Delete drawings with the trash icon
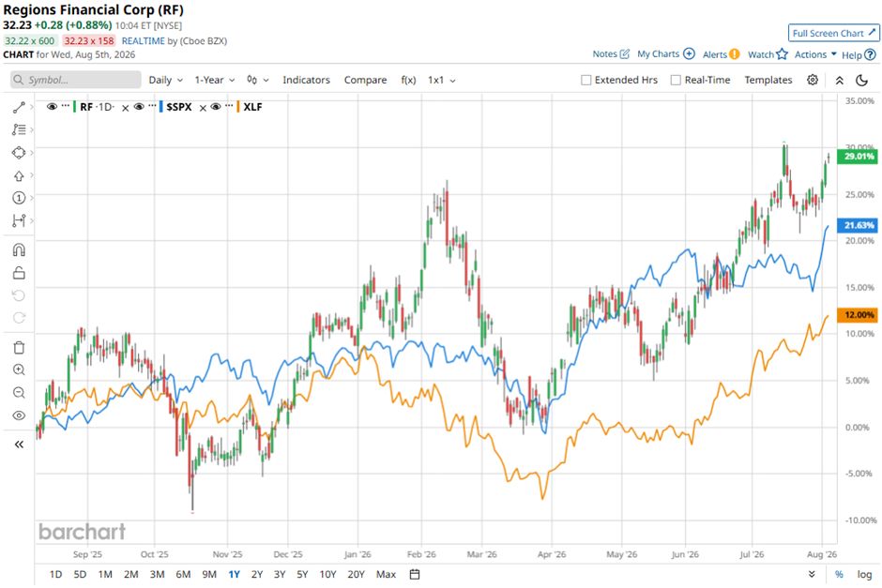 (x=19, y=347)
